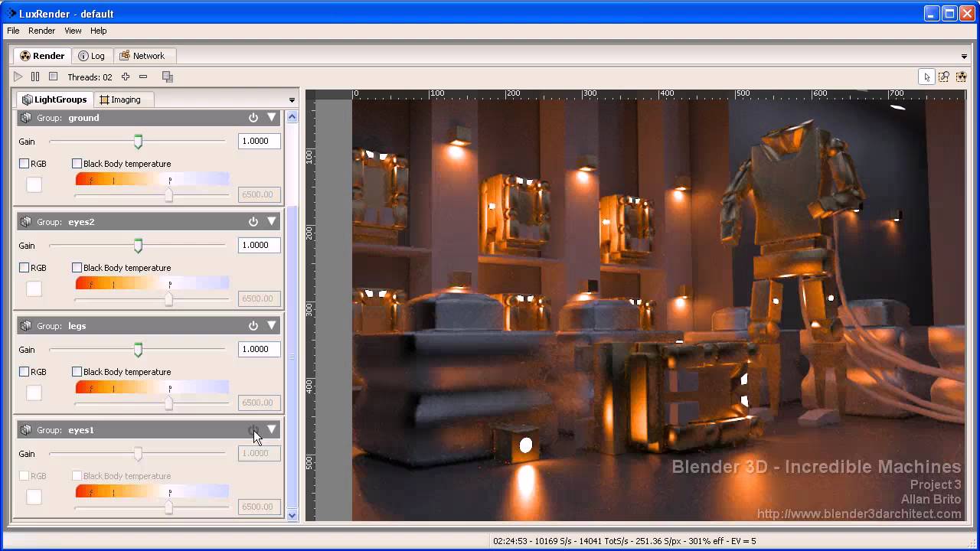
Task: Select the zoom region tool
Action: [x=944, y=77]
